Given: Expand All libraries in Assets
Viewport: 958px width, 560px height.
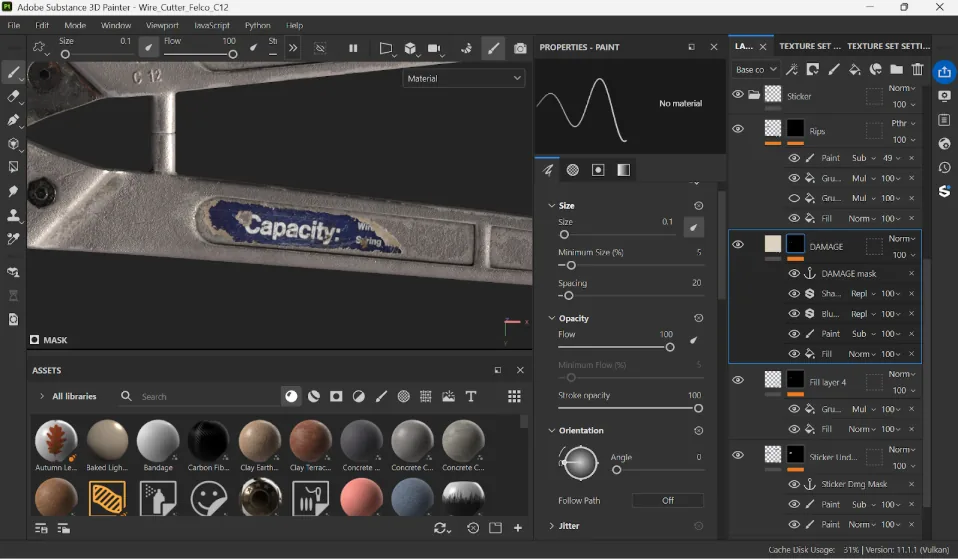Looking at the screenshot, I should click(42, 396).
